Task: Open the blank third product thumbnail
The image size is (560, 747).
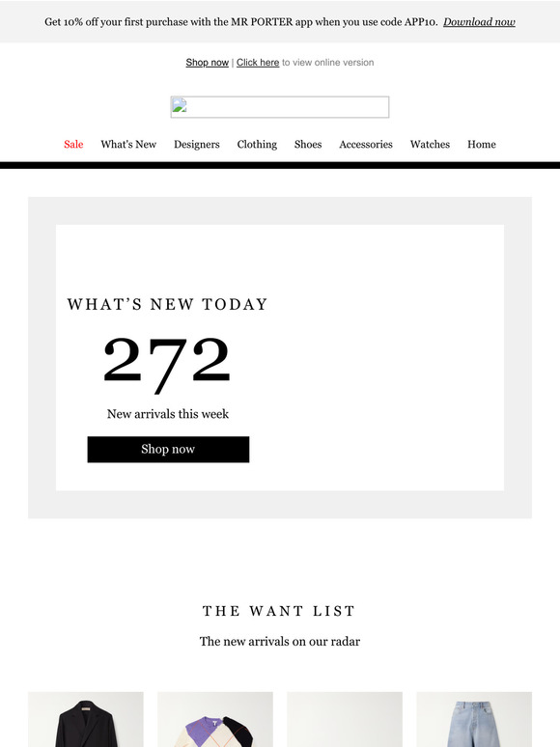Action: click(x=345, y=719)
